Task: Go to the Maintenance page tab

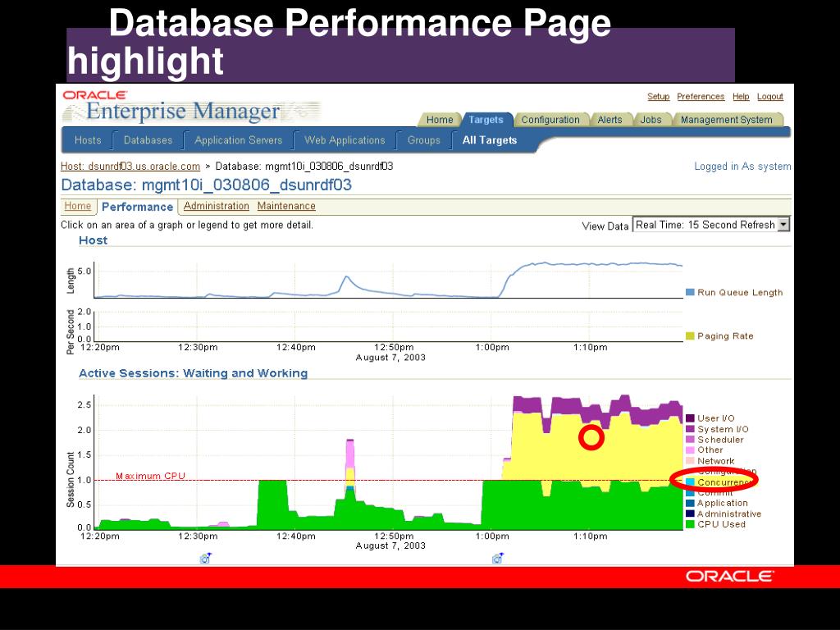Action: pos(286,206)
